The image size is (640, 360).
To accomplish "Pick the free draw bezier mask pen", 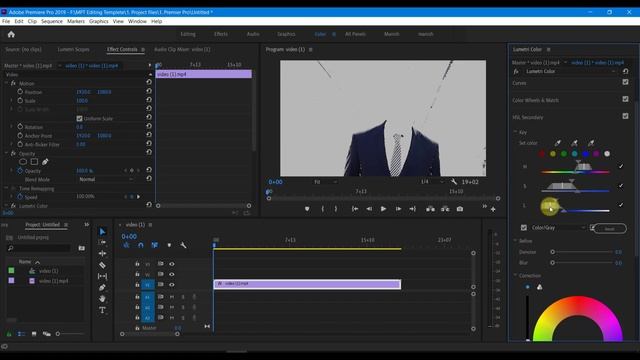I will [45, 162].
